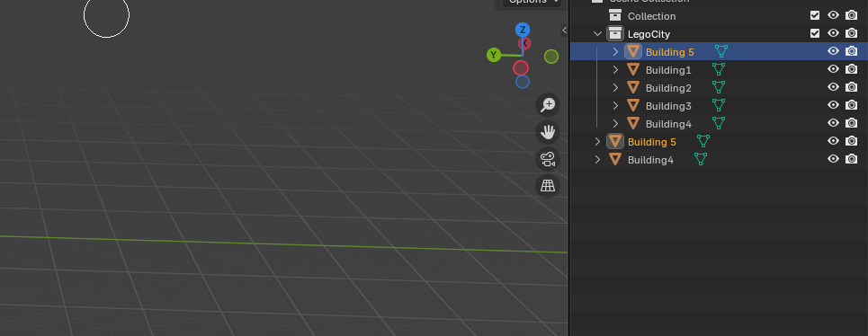
Task: Click the green mesh data icon of Building1
Action: [x=719, y=69]
